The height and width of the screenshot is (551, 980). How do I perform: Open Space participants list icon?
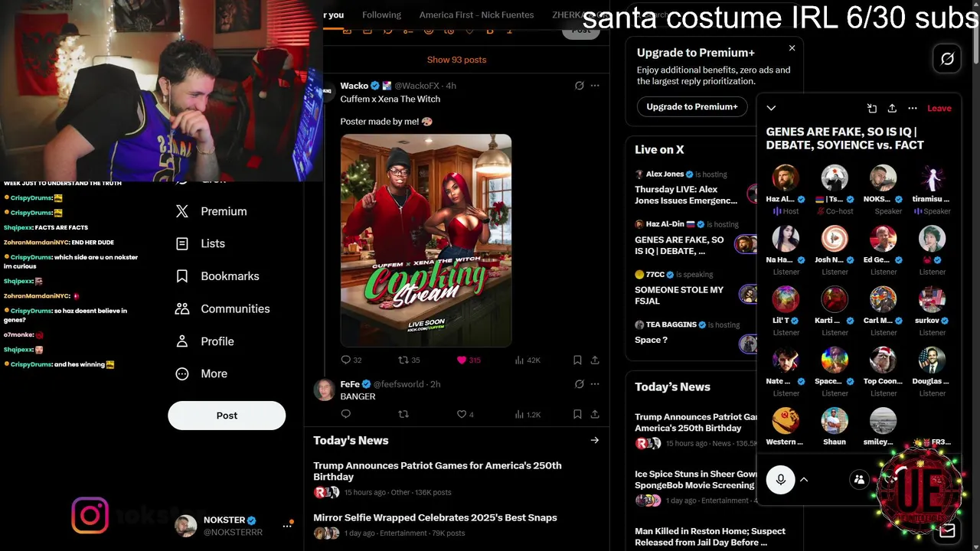pyautogui.click(x=859, y=480)
